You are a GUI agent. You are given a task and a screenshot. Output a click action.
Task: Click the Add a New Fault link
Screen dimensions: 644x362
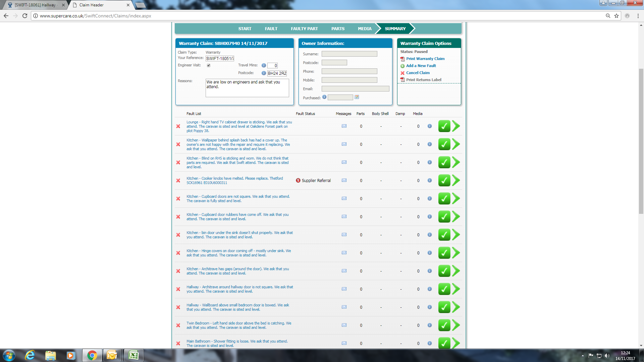coord(421,66)
